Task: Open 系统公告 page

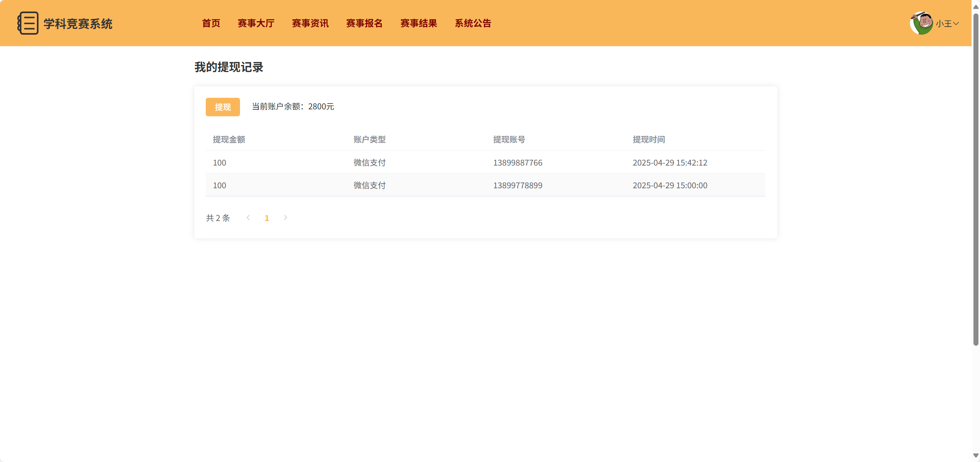Action: point(473,23)
